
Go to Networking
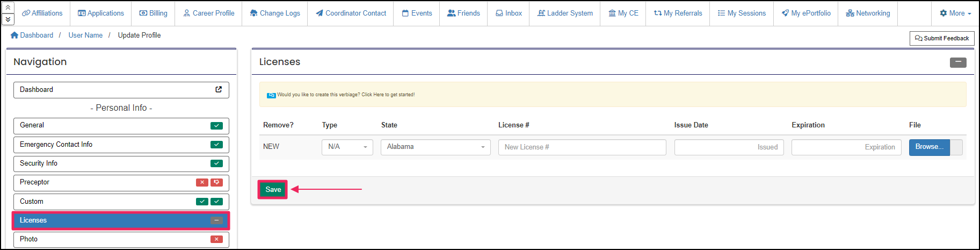(868, 13)
